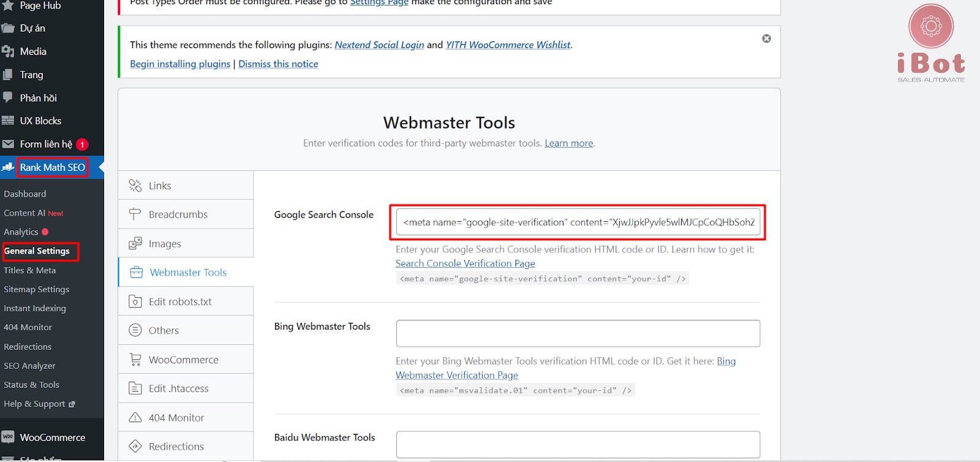980x462 pixels.
Task: Click the Redirections diamond icon in the tab list
Action: (135, 447)
